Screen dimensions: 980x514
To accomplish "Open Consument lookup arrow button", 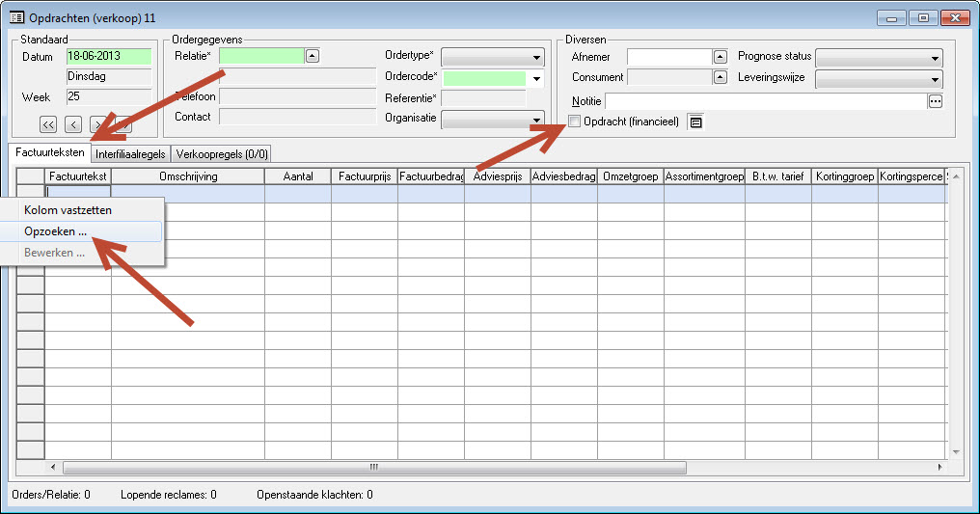I will 720,77.
